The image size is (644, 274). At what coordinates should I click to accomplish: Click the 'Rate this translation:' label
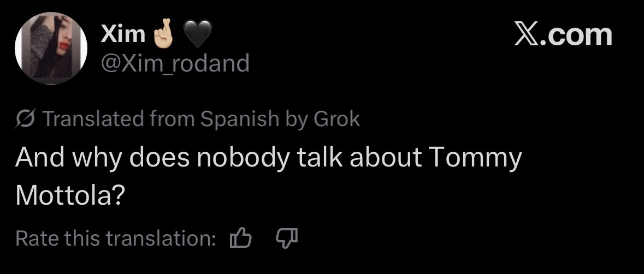(x=116, y=238)
